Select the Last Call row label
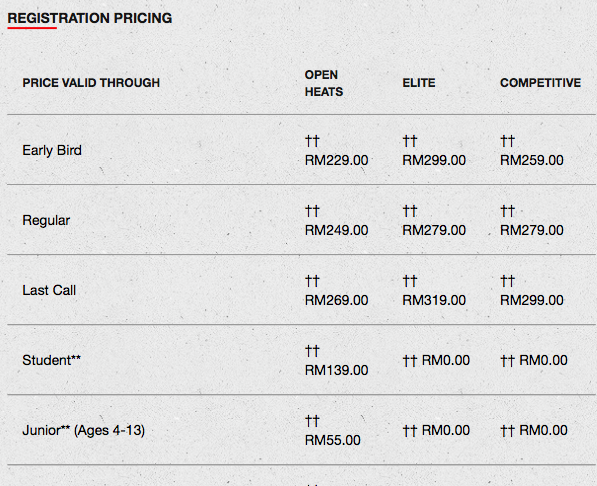Viewport: 597px width, 486px height. point(49,290)
